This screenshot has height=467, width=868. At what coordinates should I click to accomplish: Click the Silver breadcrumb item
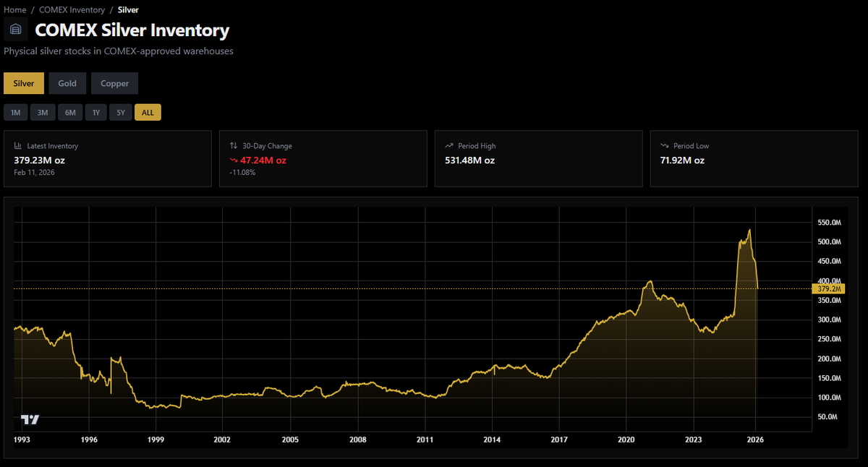(128, 10)
